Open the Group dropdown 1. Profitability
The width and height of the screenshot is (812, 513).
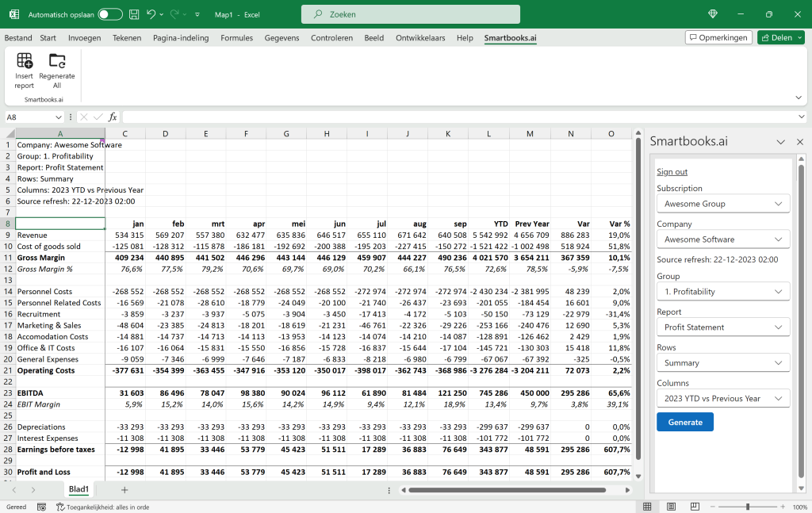point(723,292)
